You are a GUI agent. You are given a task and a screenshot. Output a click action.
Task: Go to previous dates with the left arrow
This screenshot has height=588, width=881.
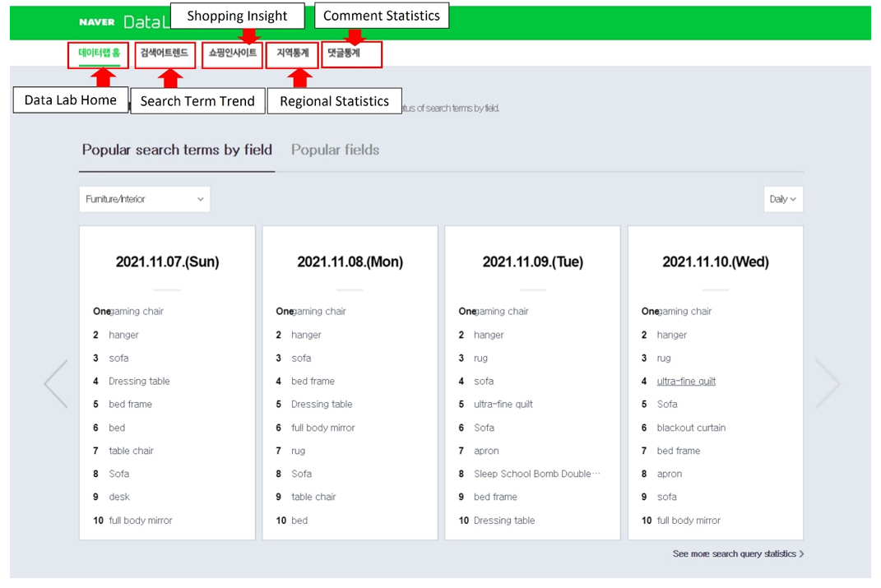(x=56, y=383)
